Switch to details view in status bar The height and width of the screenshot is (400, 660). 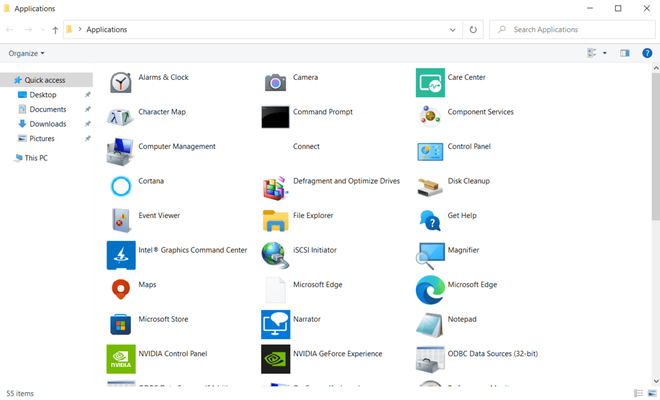click(x=638, y=393)
